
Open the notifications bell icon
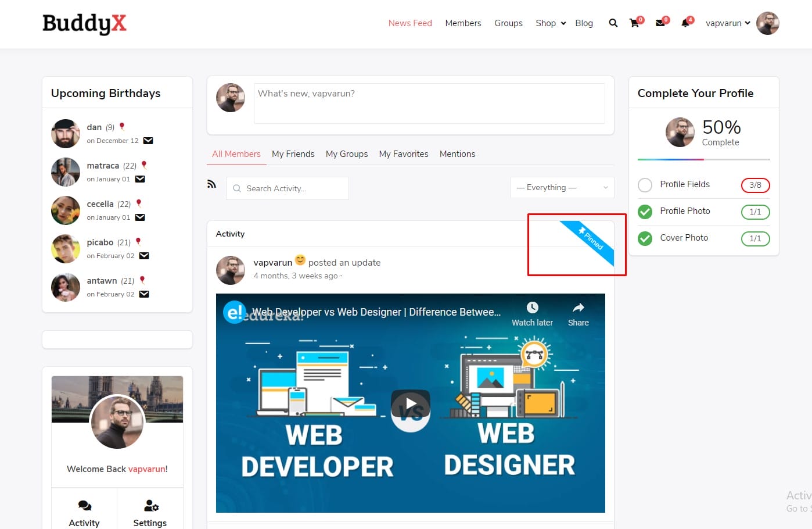tap(685, 23)
